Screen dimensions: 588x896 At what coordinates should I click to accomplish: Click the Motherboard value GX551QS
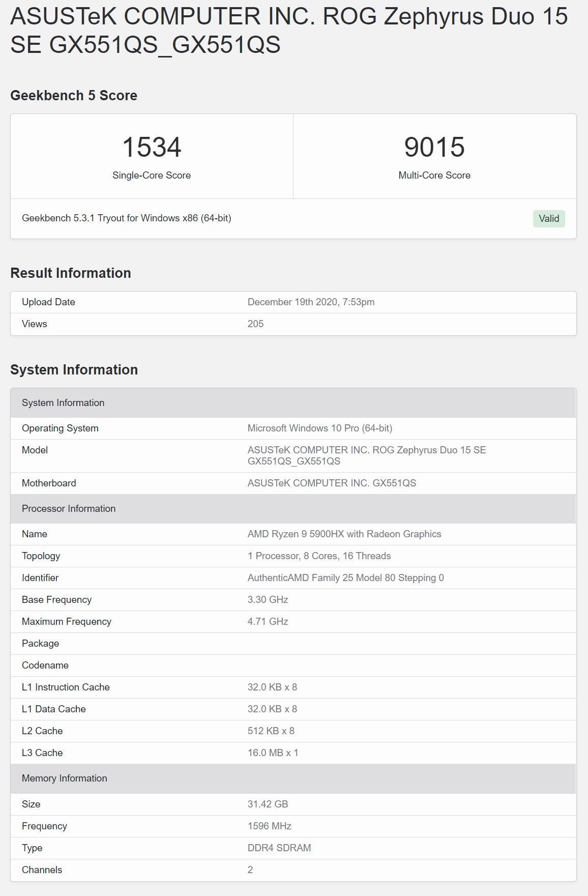[x=332, y=483]
